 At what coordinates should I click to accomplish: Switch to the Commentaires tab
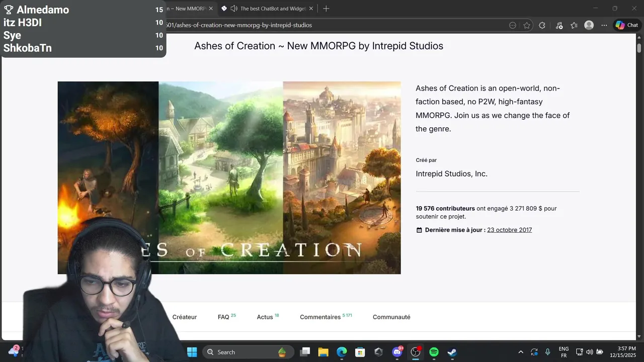point(326,317)
